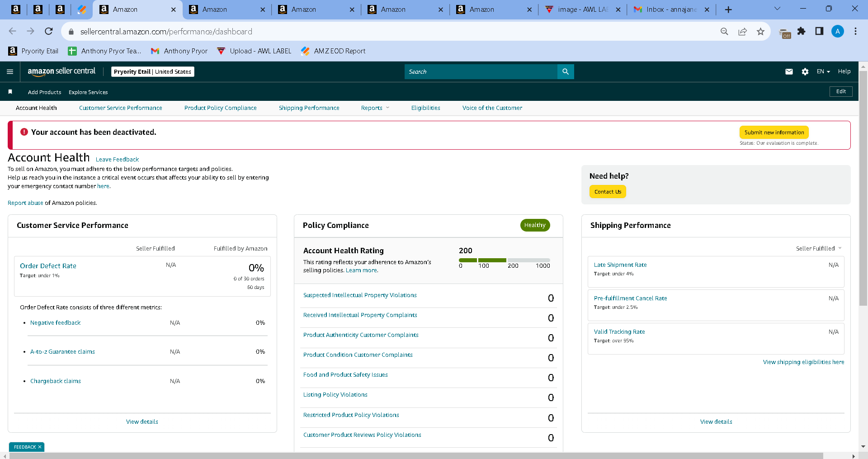The image size is (868, 459).
Task: Open the Seller Central settings gear
Action: tap(805, 71)
